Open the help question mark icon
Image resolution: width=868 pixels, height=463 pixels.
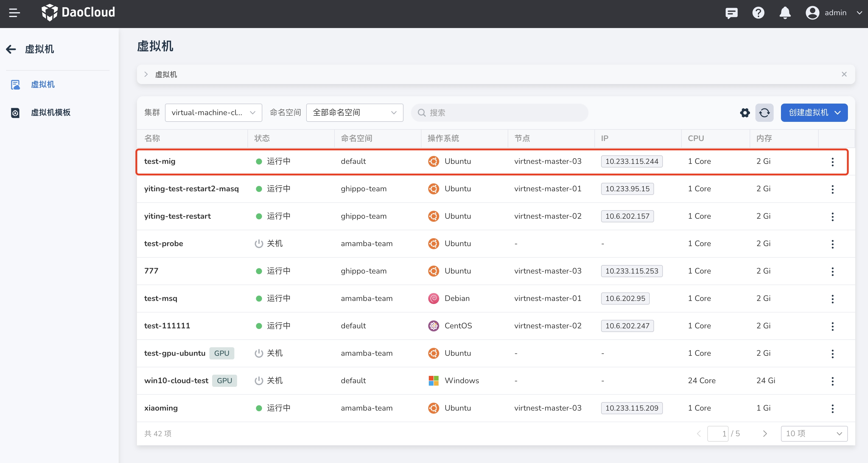(x=758, y=13)
